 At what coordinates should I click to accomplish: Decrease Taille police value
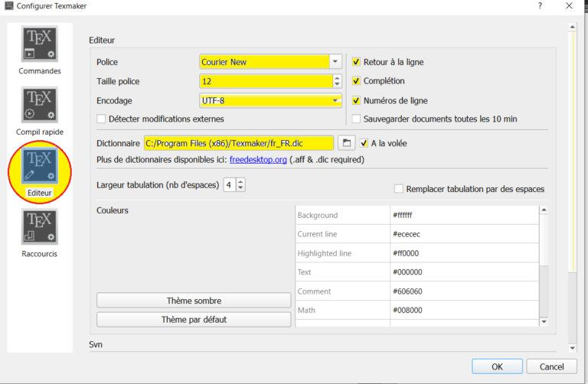337,84
